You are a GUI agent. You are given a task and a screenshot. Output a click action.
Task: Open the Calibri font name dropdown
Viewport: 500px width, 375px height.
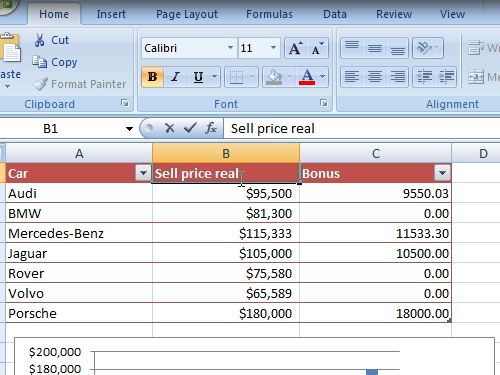tap(230, 48)
